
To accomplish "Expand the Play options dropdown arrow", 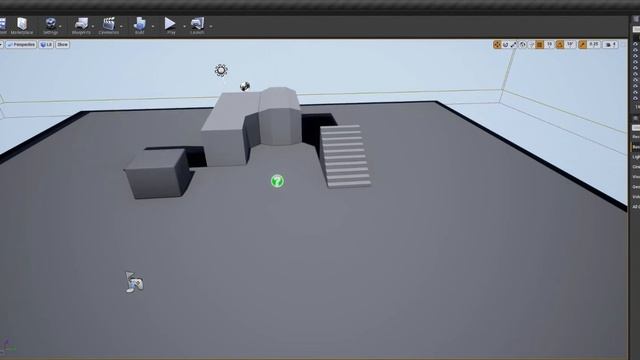I will coord(184,27).
